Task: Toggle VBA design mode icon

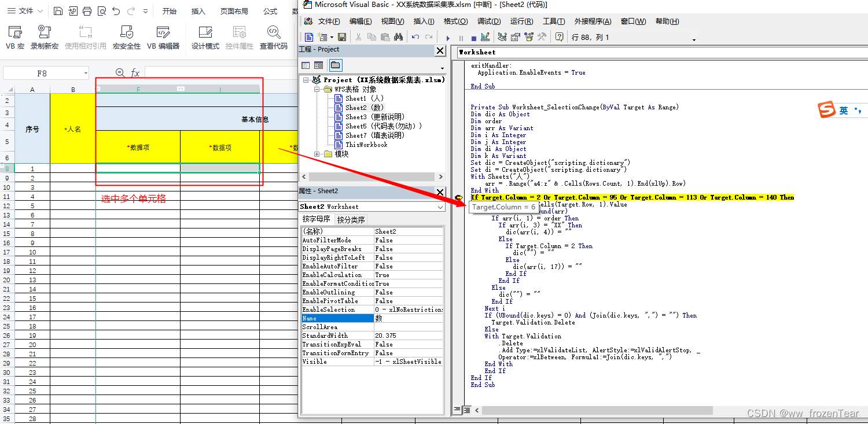Action: tap(485, 37)
